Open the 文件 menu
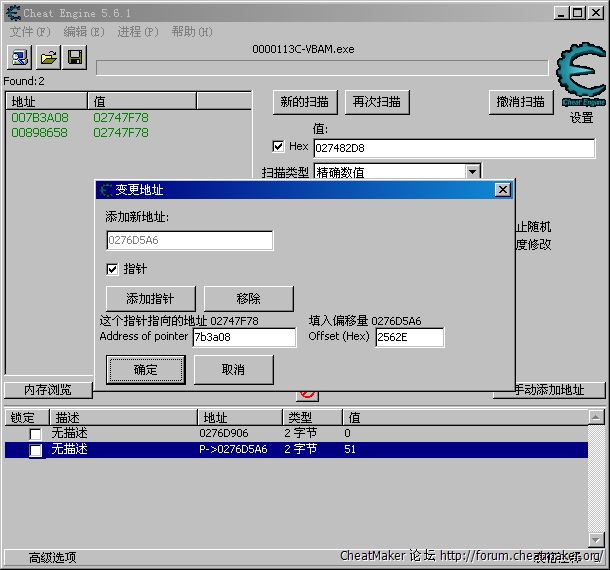This screenshot has height=570, width=610. [x=28, y=32]
